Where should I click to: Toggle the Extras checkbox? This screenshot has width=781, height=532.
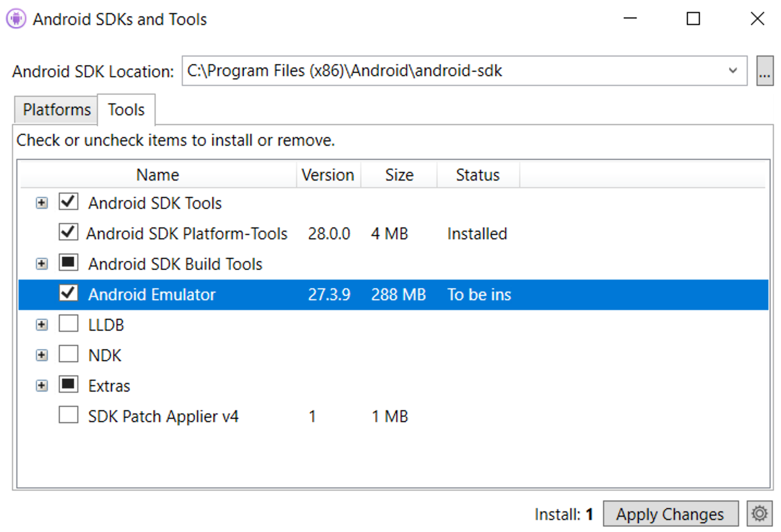coord(69,385)
